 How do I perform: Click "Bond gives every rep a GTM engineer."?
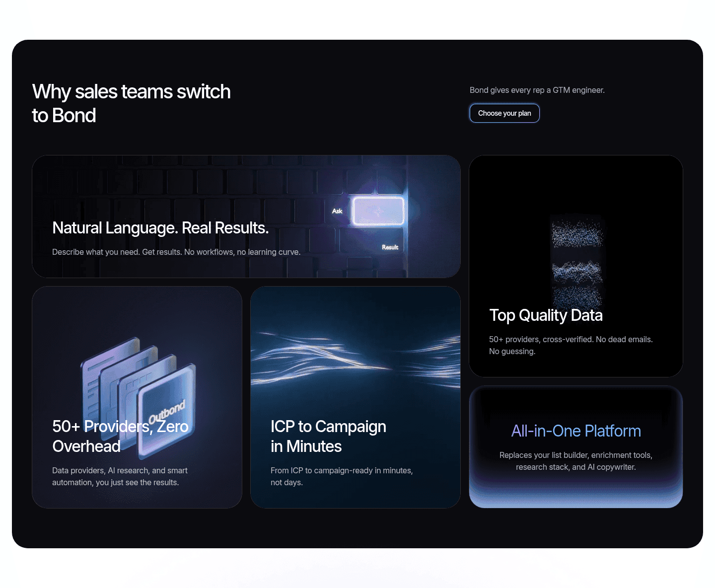pyautogui.click(x=537, y=90)
